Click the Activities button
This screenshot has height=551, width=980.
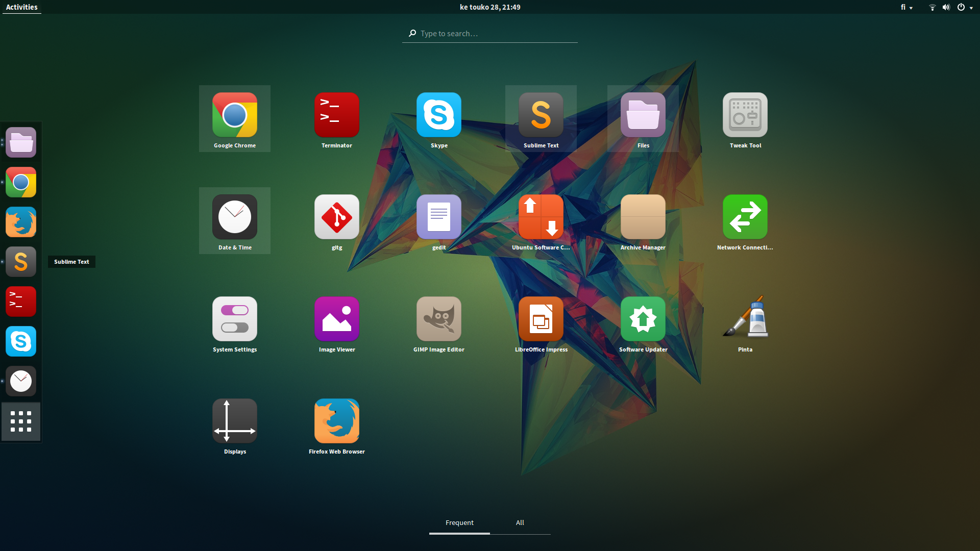click(21, 7)
